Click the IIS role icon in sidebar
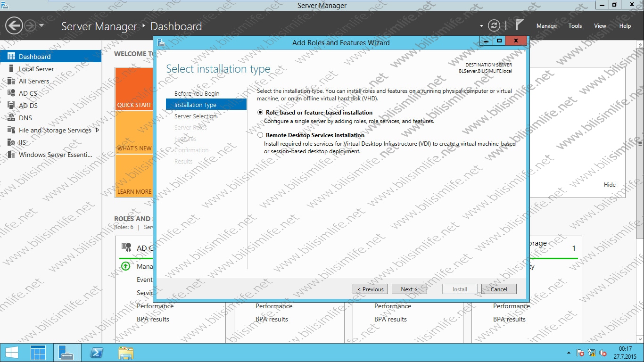The height and width of the screenshot is (362, 644). (x=11, y=142)
